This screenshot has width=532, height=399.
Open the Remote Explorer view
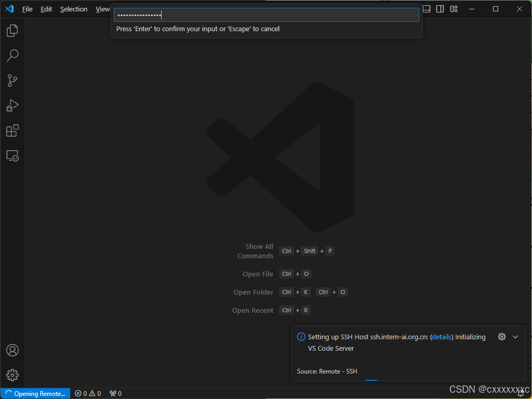tap(12, 156)
